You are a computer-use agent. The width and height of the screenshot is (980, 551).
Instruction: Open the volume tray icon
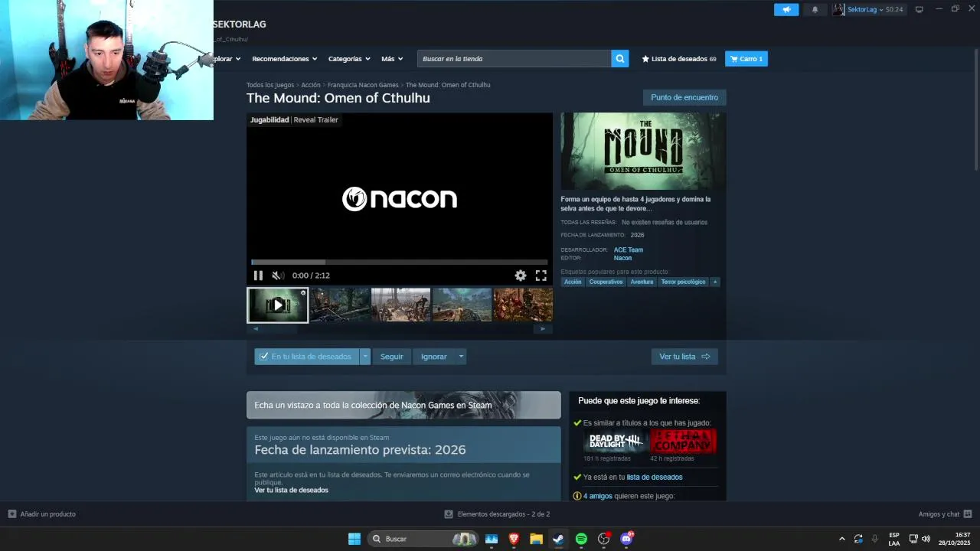coord(926,539)
